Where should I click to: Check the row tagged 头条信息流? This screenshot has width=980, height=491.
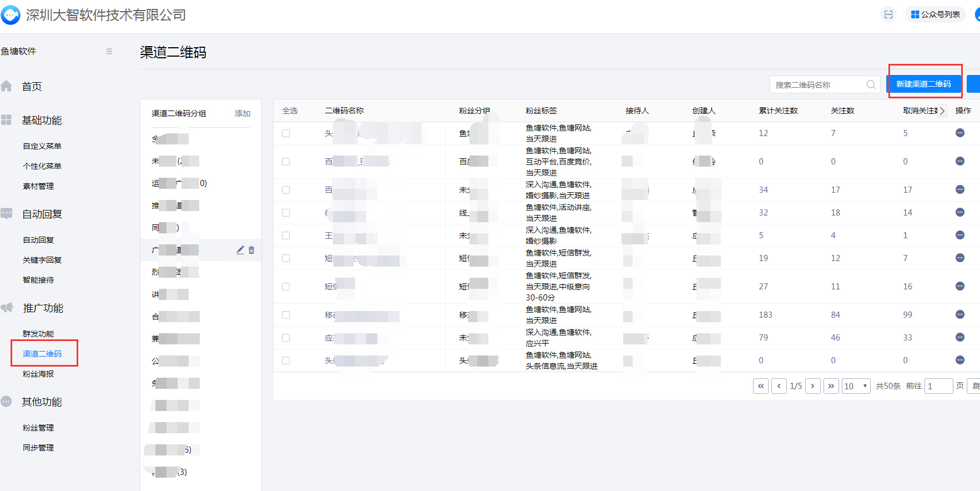[x=286, y=360]
